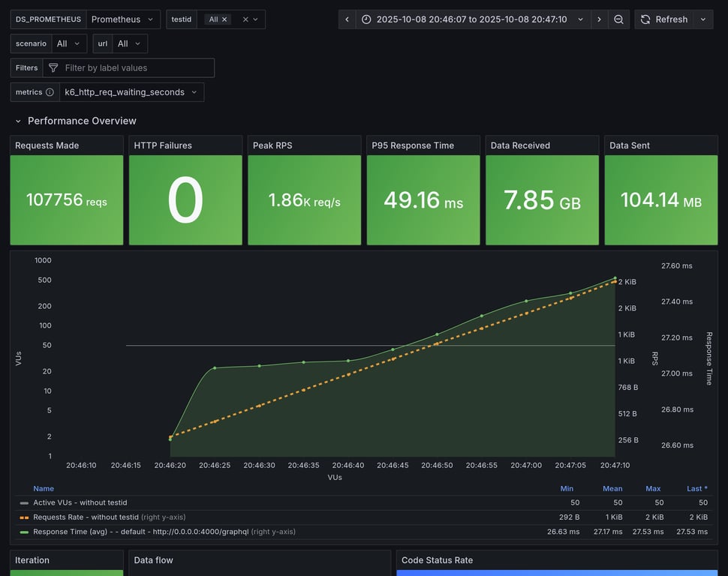Open the scenario variable dropdown
This screenshot has height=576, width=728.
tap(68, 43)
